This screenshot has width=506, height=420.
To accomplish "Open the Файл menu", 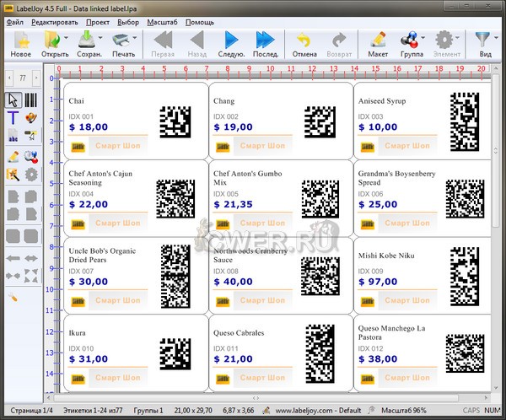I will [x=14, y=21].
